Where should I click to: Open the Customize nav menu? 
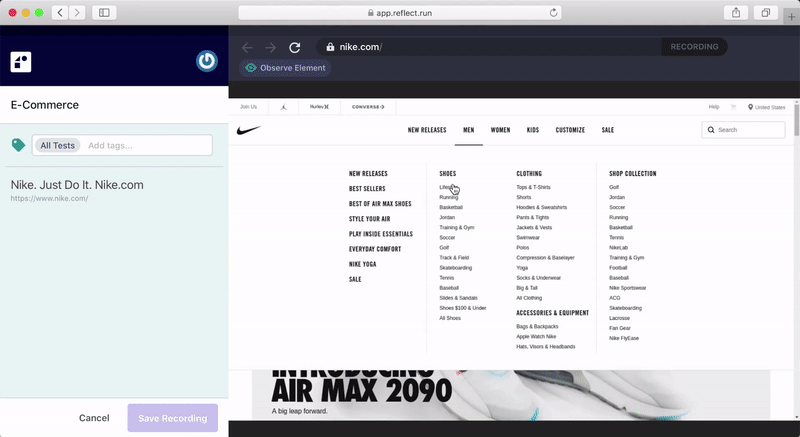(x=570, y=130)
